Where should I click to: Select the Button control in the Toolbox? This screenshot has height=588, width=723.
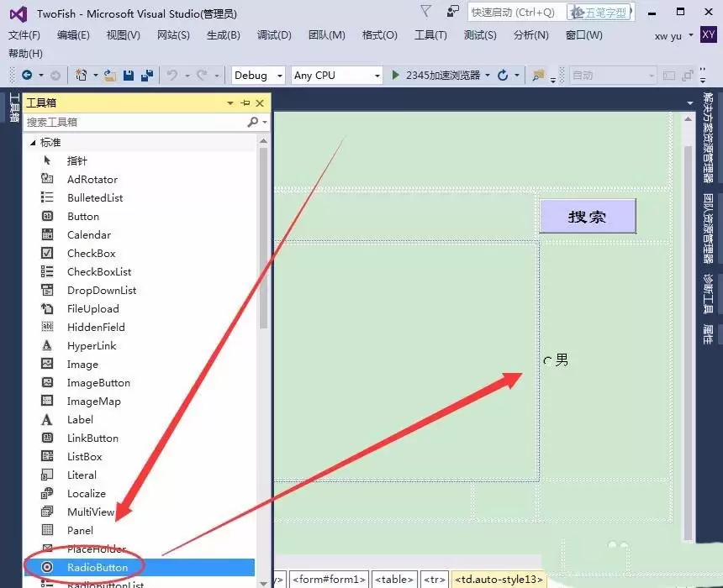pyautogui.click(x=82, y=216)
